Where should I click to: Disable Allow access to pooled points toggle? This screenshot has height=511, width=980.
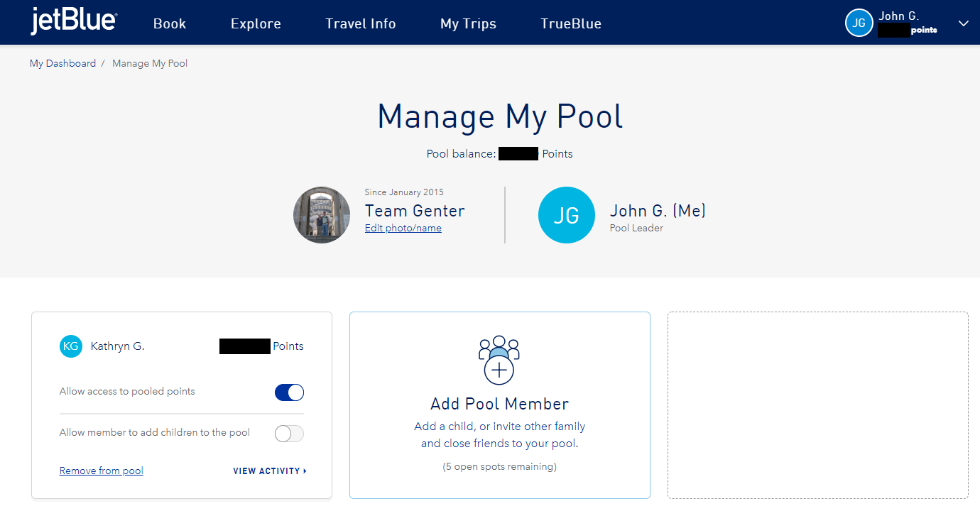289,392
